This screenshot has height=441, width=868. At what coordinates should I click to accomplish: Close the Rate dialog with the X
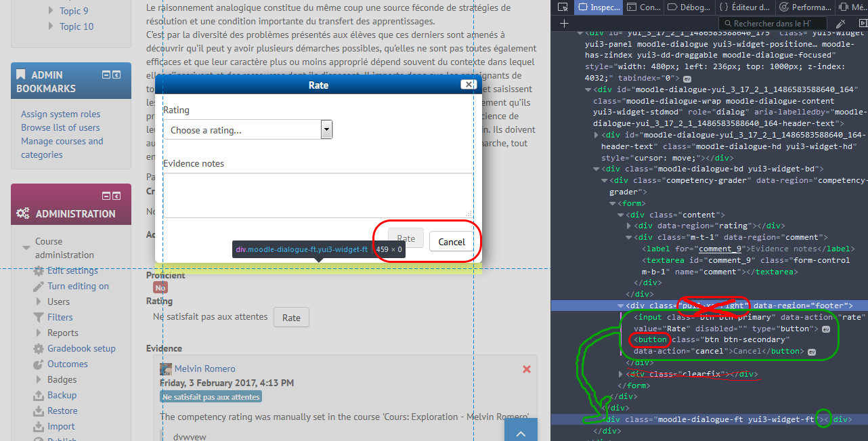point(468,84)
